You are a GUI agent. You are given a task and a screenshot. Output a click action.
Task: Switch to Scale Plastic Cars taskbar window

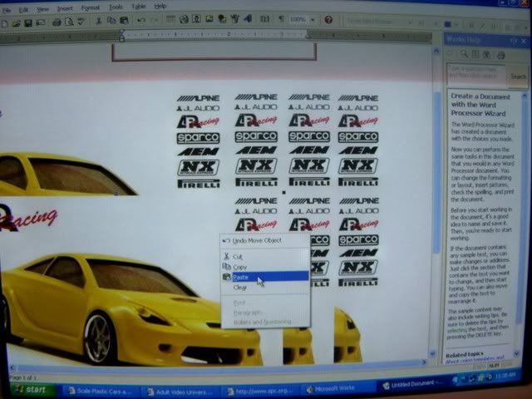pyautogui.click(x=100, y=391)
